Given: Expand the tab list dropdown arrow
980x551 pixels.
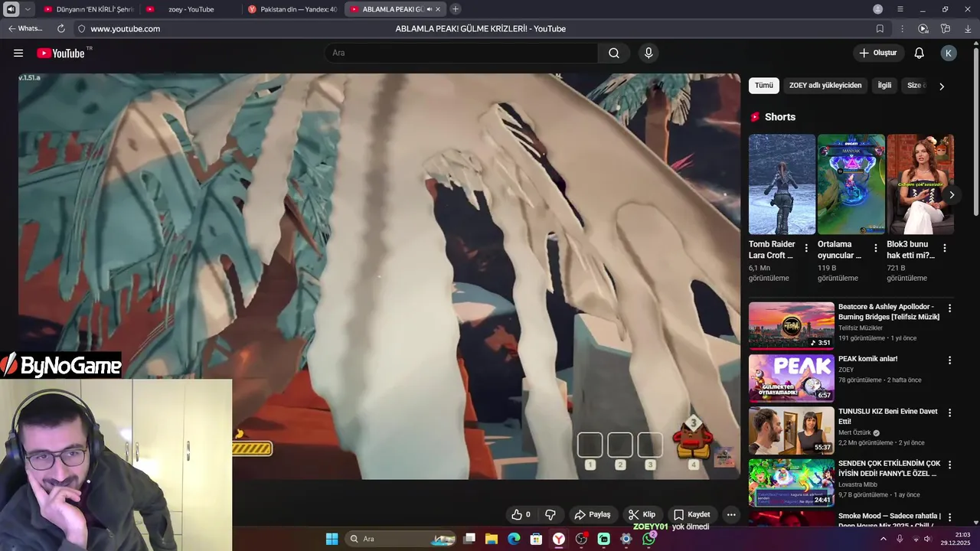Looking at the screenshot, I should coord(28,9).
